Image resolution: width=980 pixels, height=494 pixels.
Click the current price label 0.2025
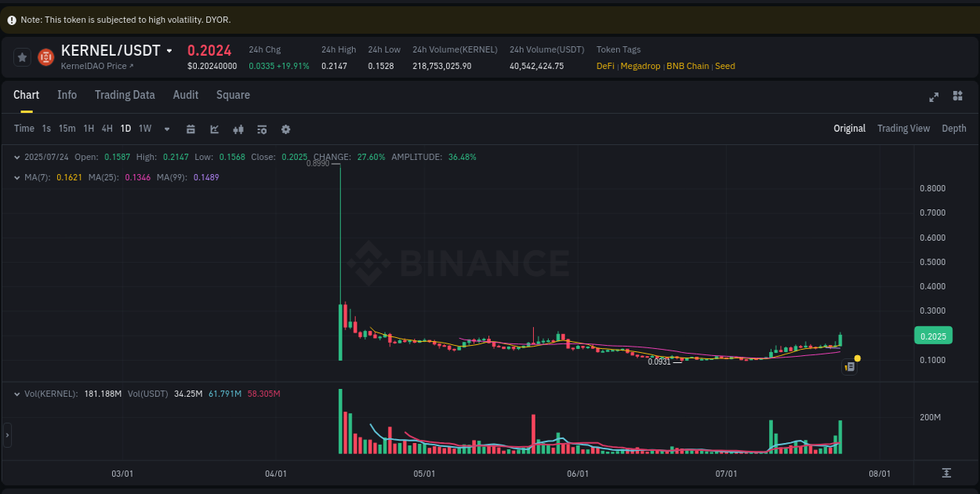point(933,335)
